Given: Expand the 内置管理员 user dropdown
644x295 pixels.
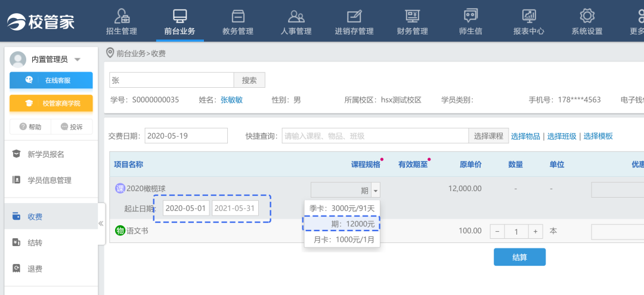Looking at the screenshot, I should pyautogui.click(x=78, y=60).
